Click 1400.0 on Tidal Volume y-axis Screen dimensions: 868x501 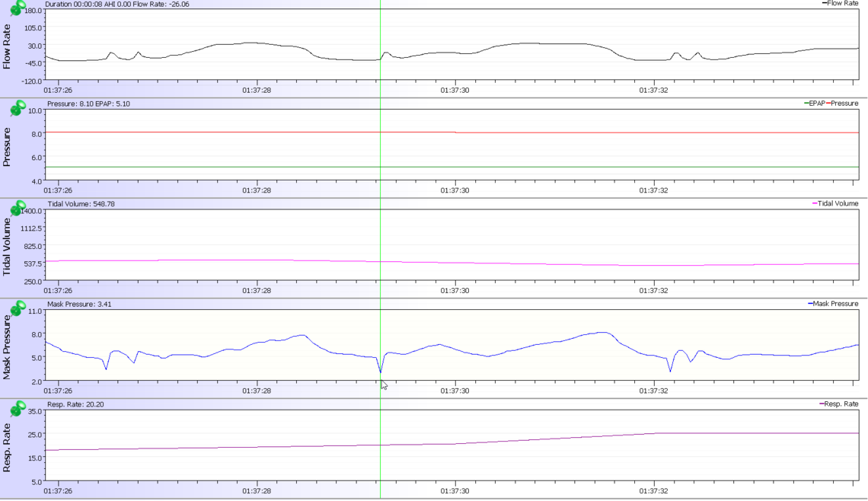tap(32, 211)
